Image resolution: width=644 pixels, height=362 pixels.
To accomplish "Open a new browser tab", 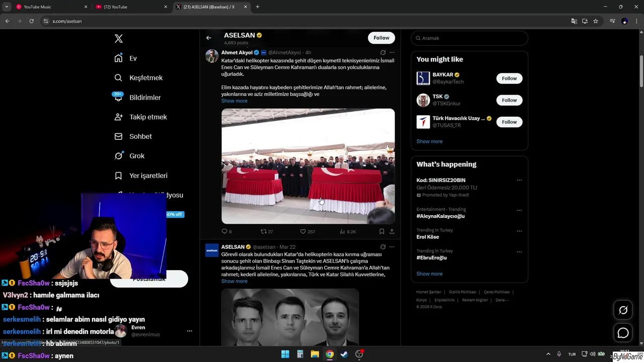I will coord(258,7).
